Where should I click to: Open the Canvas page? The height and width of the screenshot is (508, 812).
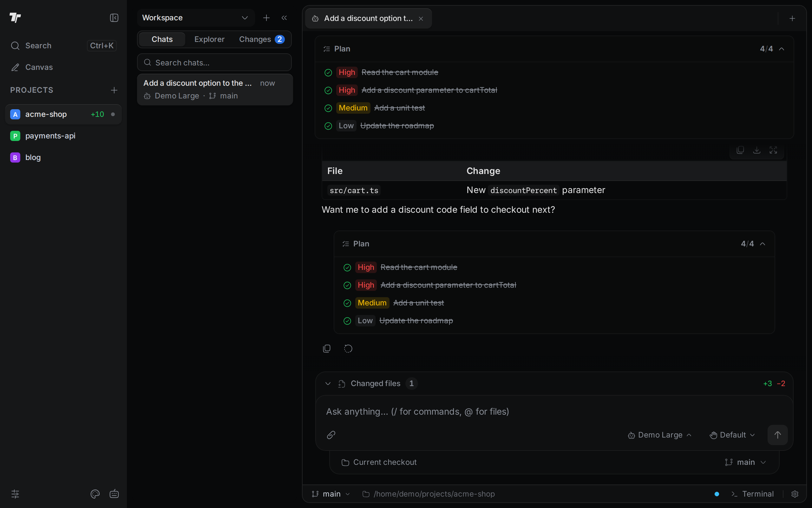point(63,67)
